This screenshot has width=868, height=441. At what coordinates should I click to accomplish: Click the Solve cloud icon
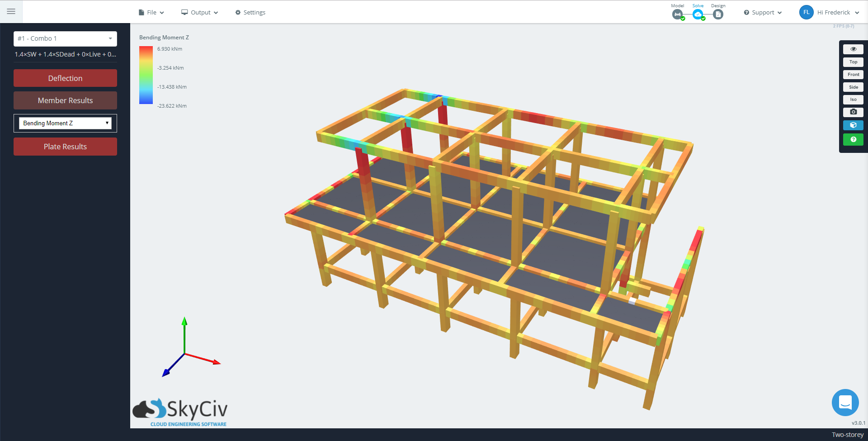(698, 14)
